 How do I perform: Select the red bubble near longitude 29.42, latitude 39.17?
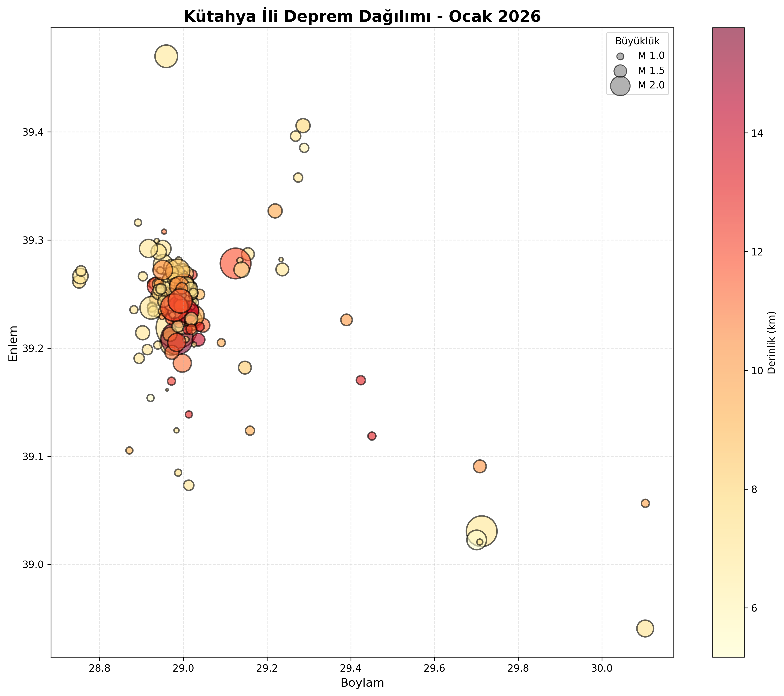(x=360, y=380)
